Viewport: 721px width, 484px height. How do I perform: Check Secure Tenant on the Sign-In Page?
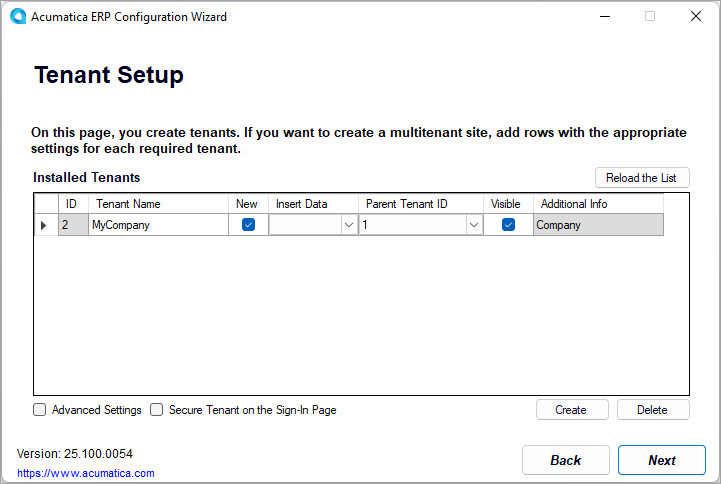click(156, 410)
